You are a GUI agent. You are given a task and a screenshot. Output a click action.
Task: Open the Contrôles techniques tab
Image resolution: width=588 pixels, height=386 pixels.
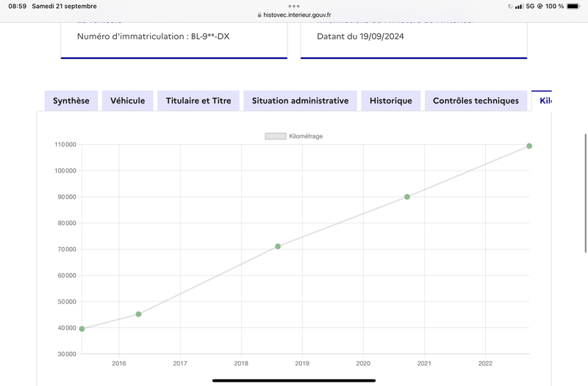tap(476, 101)
